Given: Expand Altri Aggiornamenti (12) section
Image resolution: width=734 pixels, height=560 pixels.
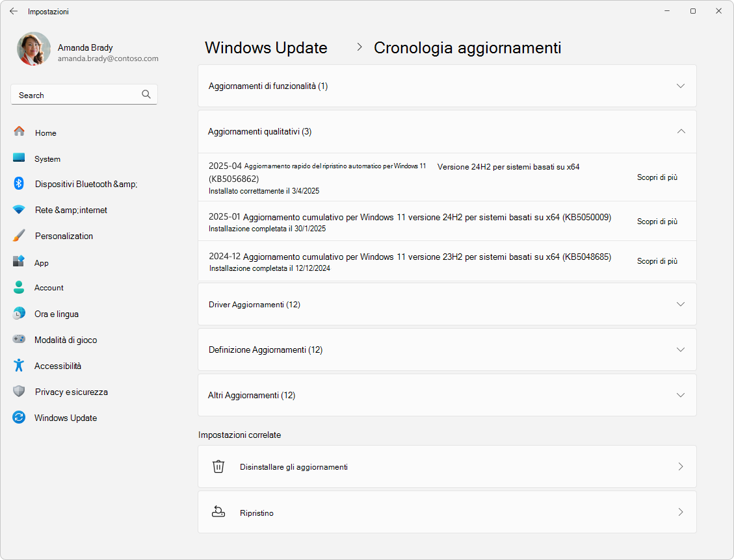Looking at the screenshot, I should point(447,395).
